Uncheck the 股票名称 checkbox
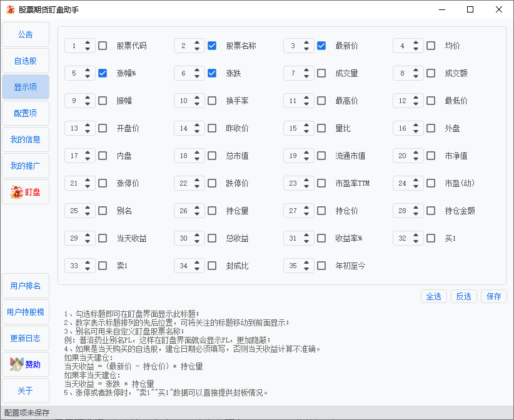Image resolution: width=514 pixels, height=420 pixels. (212, 46)
